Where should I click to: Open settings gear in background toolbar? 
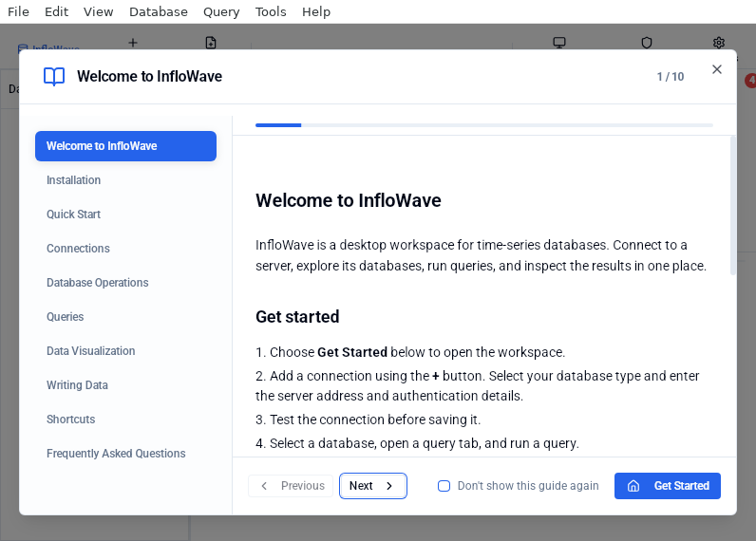click(719, 43)
